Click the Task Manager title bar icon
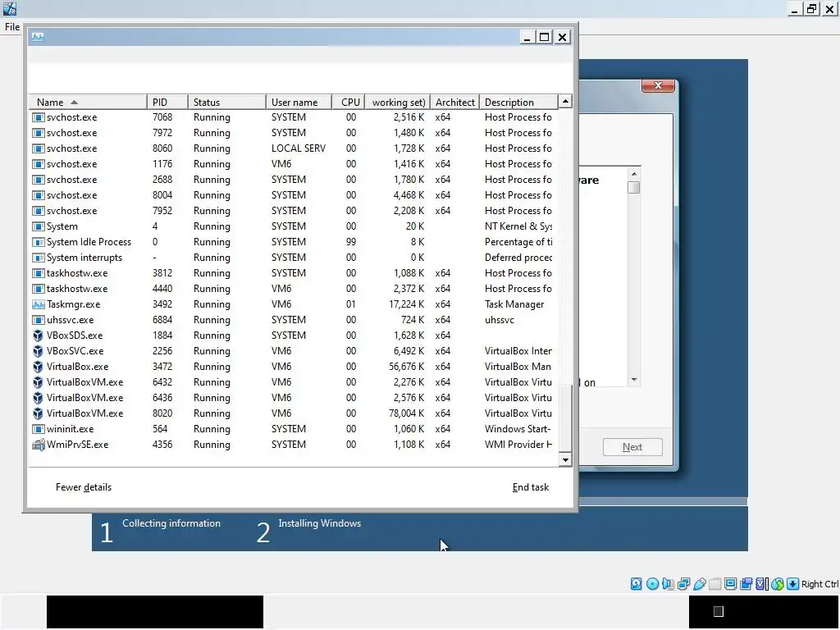 38,36
